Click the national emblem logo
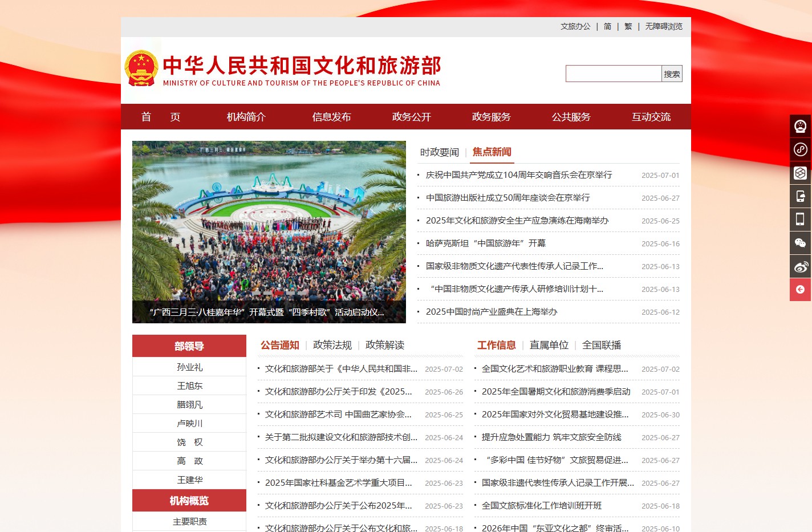This screenshot has width=812, height=532. [x=141, y=69]
